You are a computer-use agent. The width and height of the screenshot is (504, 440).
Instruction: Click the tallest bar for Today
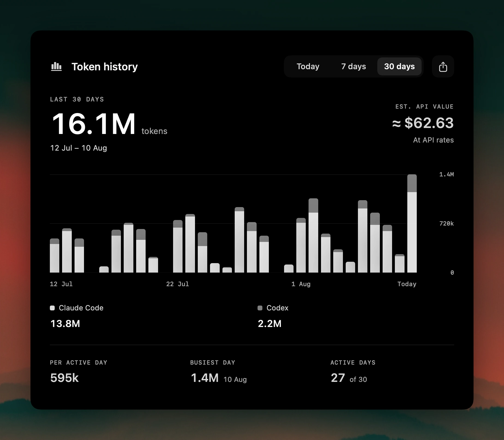click(412, 223)
